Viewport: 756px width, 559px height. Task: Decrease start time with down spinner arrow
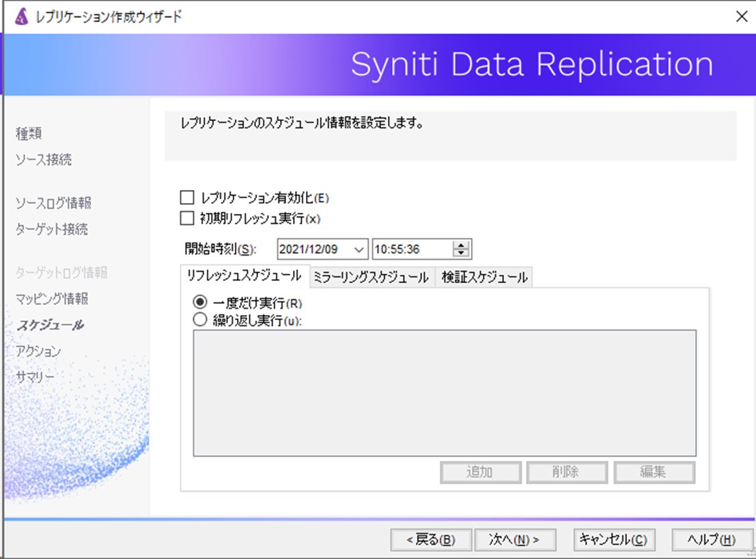[462, 254]
